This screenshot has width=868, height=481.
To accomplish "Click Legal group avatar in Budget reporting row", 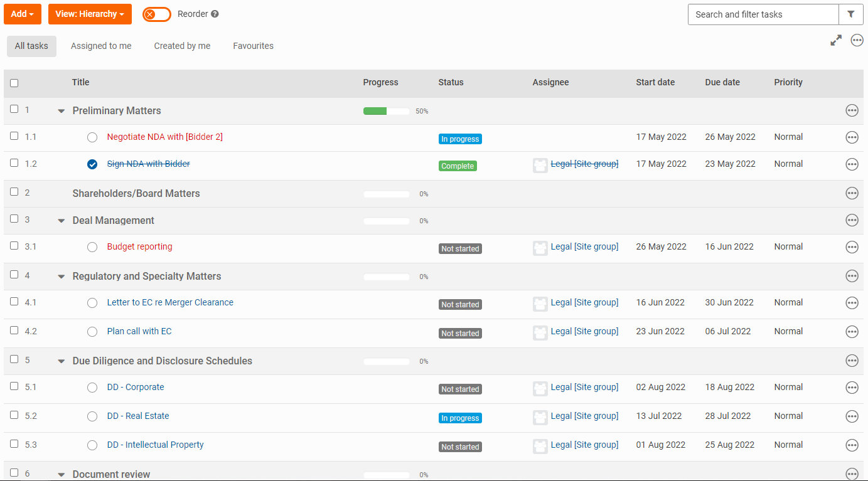I will (540, 248).
